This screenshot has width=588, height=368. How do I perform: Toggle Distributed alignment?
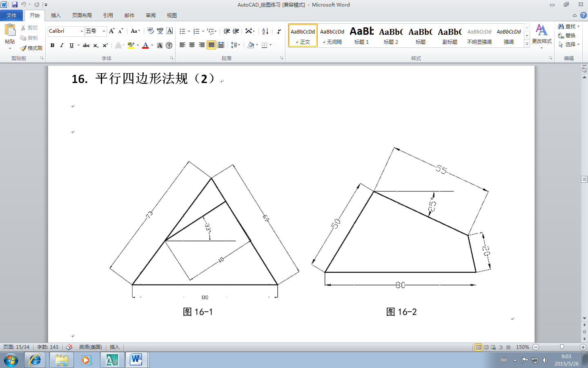(x=221, y=45)
